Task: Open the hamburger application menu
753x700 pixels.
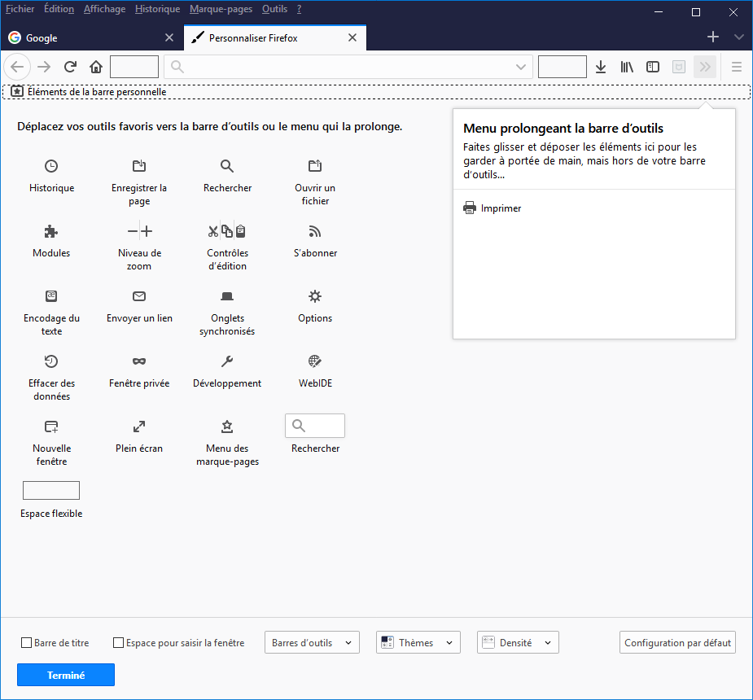Action: [x=737, y=67]
